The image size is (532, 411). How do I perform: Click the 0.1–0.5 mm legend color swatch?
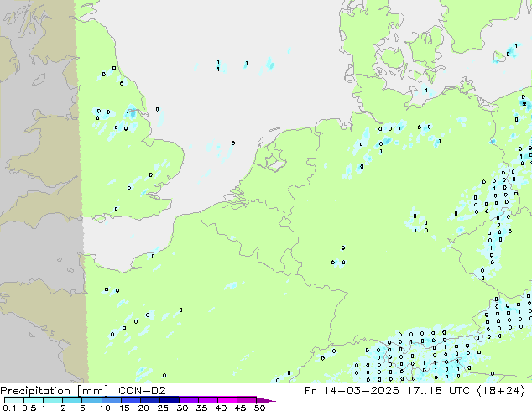[x=14, y=400]
